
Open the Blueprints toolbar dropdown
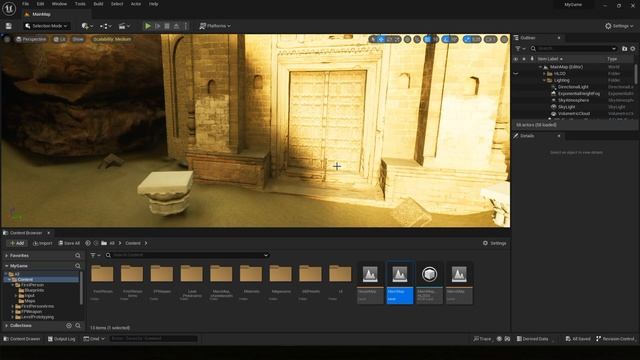(x=106, y=26)
